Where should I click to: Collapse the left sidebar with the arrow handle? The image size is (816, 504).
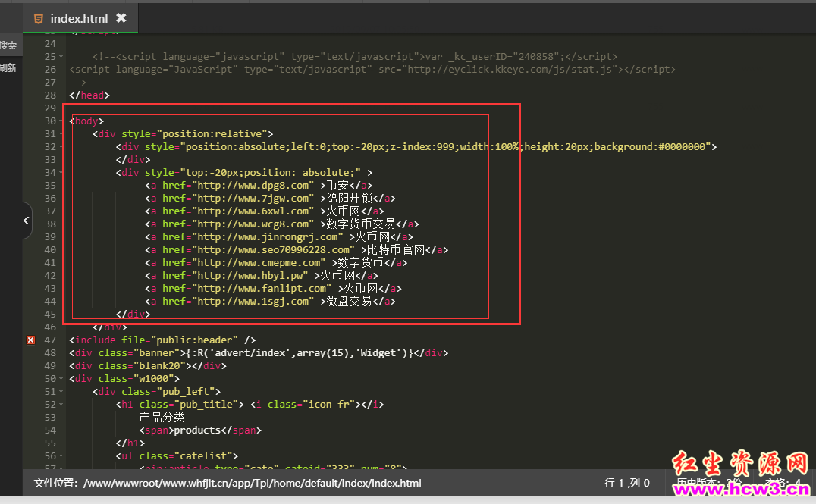[x=26, y=221]
